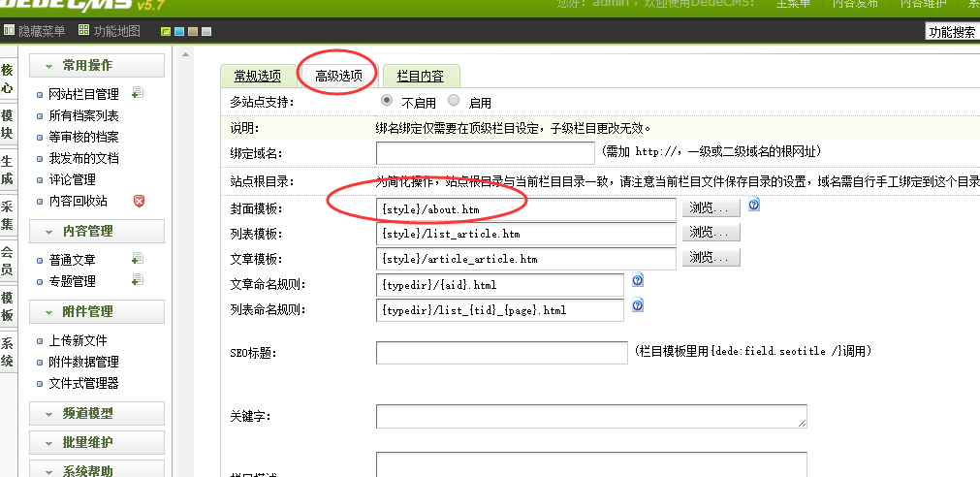This screenshot has width=980, height=477.
Task: Click the 功能搜索 button
Action: pos(952,32)
